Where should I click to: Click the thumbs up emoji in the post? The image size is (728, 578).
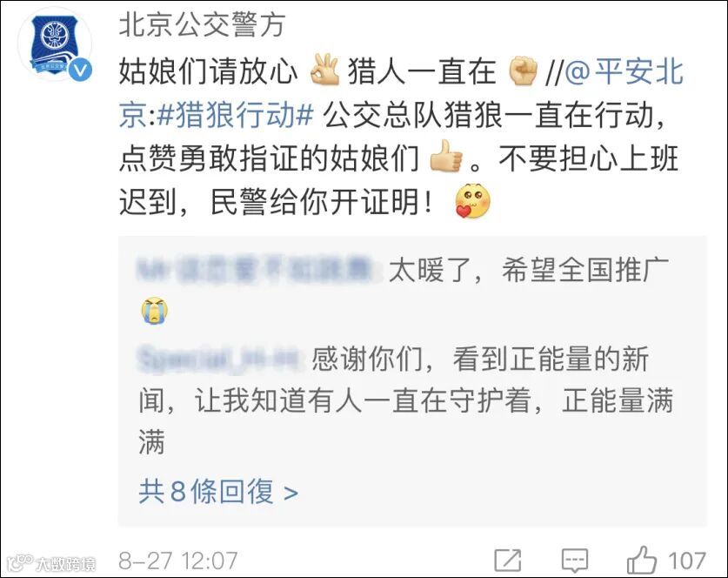pyautogui.click(x=445, y=158)
